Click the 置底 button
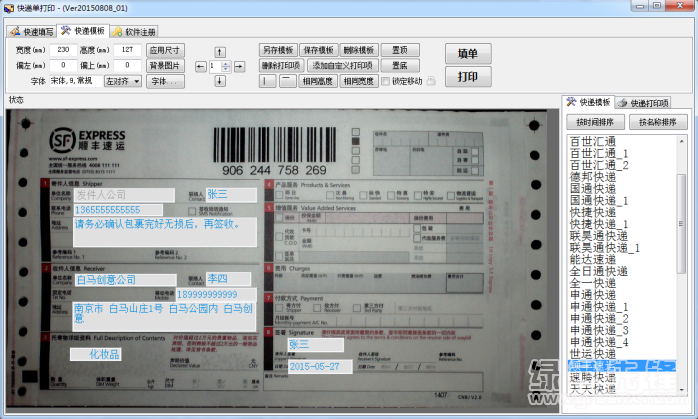 coord(400,65)
